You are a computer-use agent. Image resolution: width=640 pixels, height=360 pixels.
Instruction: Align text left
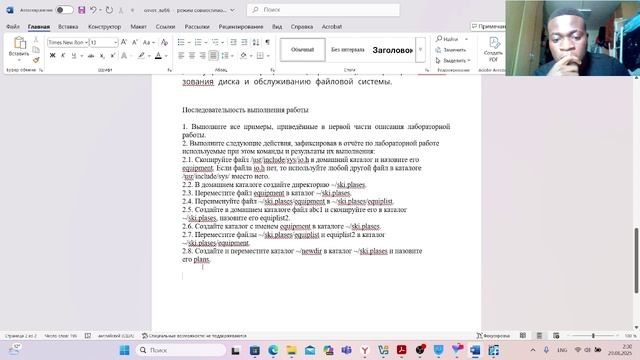click(x=181, y=56)
